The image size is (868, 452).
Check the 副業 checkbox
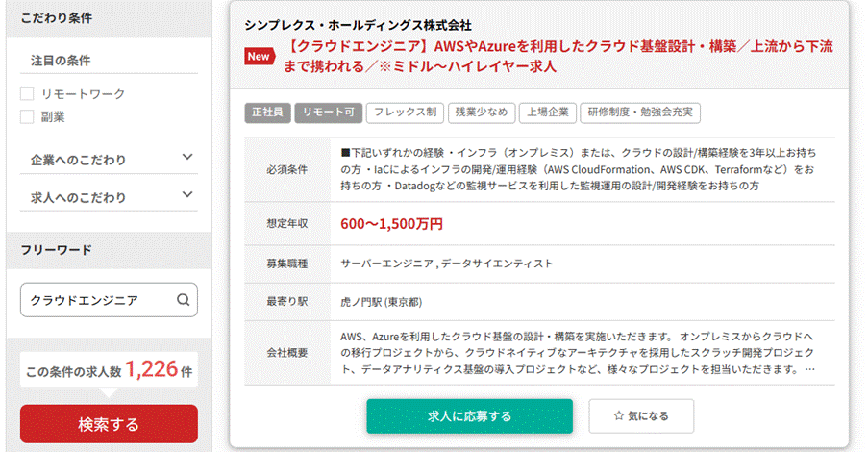27,117
